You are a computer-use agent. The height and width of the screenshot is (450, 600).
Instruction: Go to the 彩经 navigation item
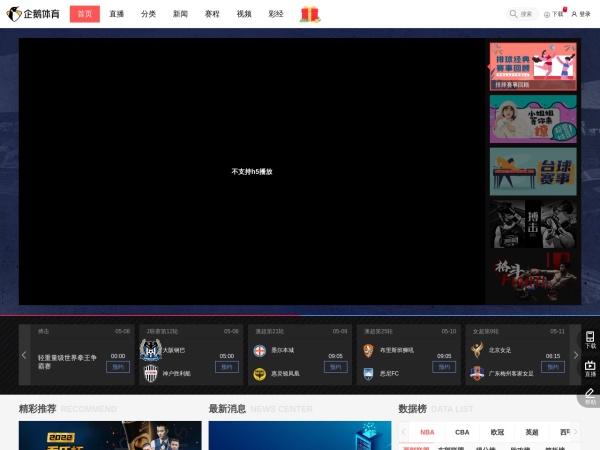coord(276,14)
